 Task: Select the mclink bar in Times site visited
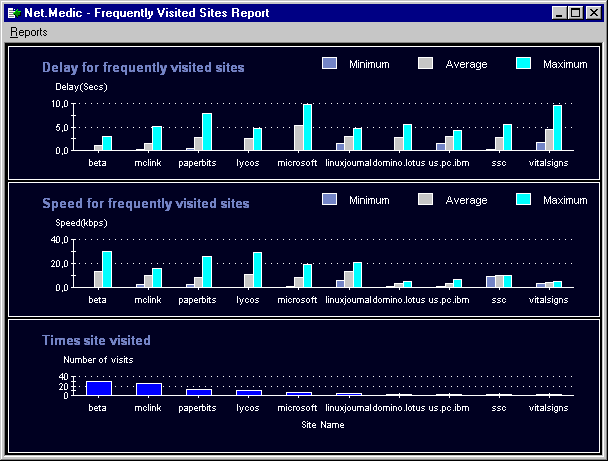pos(148,389)
